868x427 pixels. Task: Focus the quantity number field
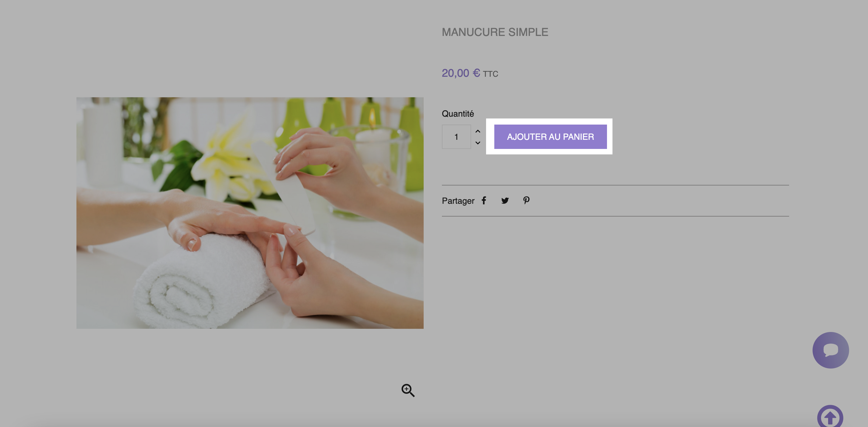tap(456, 136)
